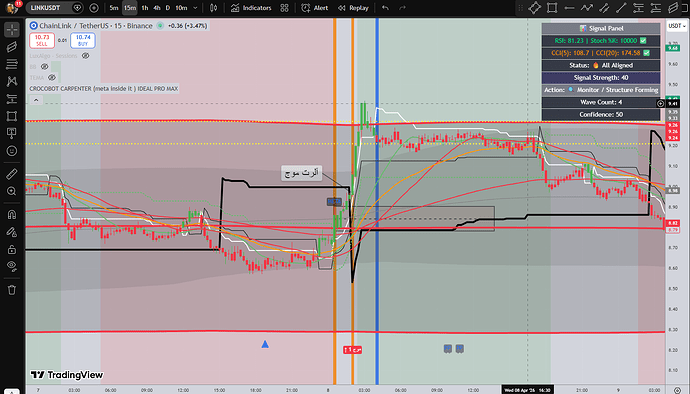Select the geometric shapes tool in left sidebar
690x394 pixels.
(12, 116)
